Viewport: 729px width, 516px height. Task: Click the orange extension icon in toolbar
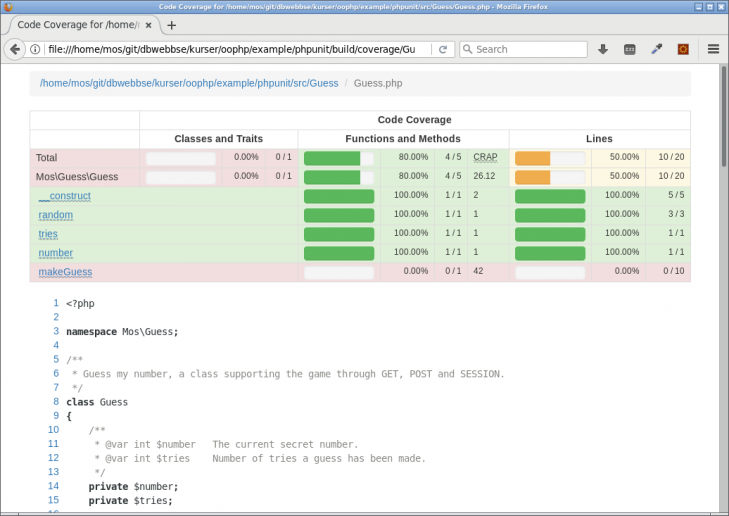(683, 49)
